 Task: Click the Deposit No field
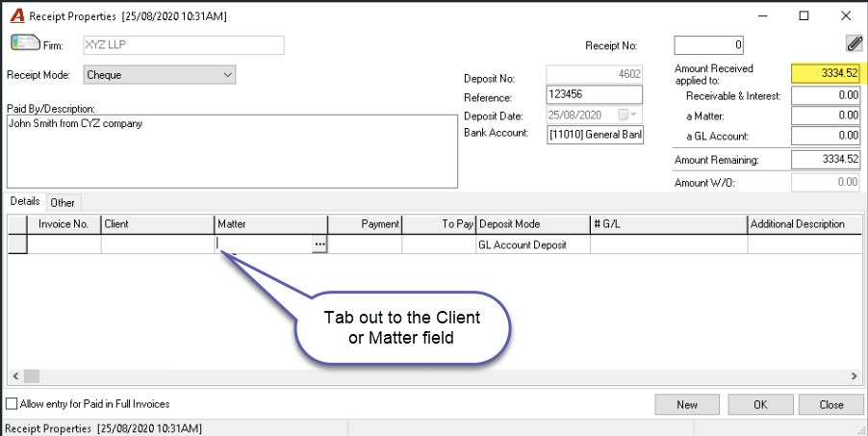tap(595, 74)
